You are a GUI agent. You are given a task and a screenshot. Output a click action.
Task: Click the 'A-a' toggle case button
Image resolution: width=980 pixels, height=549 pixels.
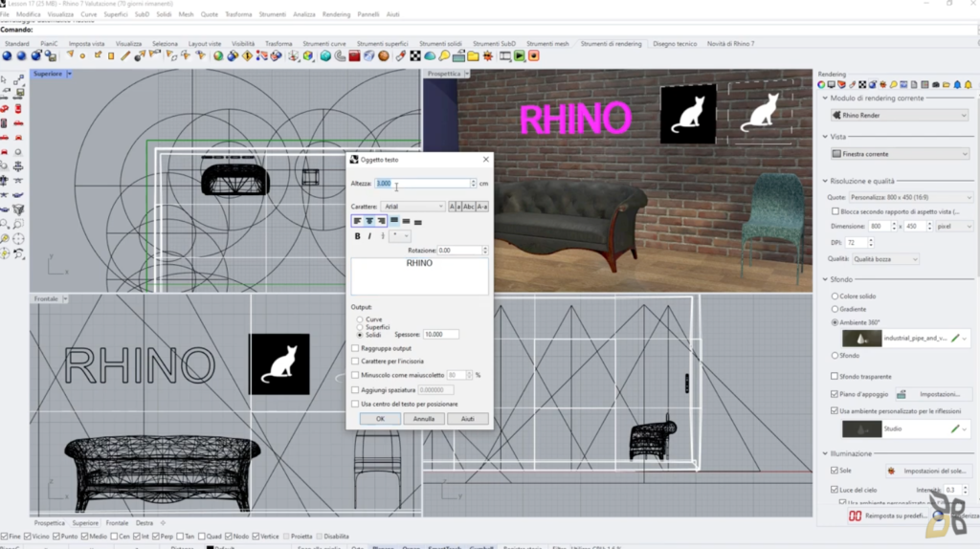(x=482, y=206)
